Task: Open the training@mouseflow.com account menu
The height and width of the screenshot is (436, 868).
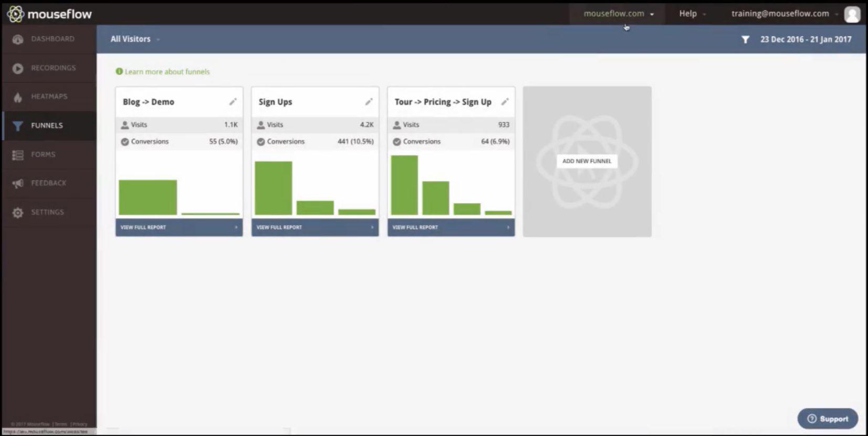Action: 785,14
